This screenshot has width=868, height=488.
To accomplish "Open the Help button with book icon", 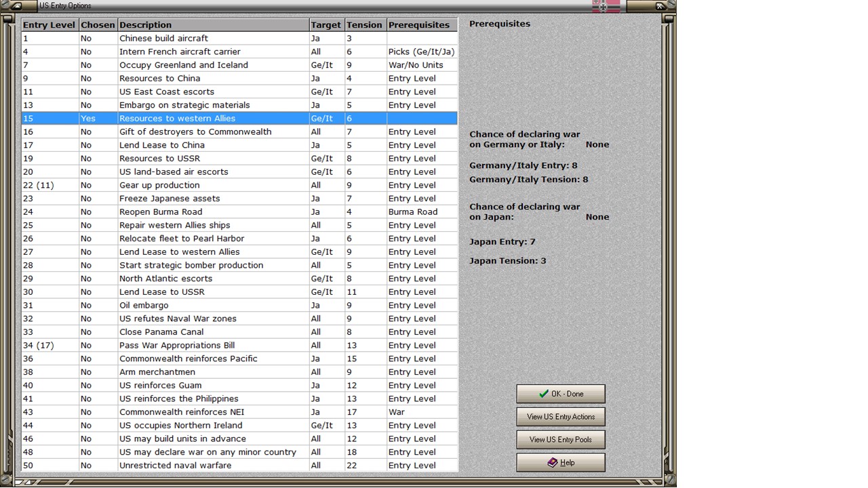I will click(561, 463).
